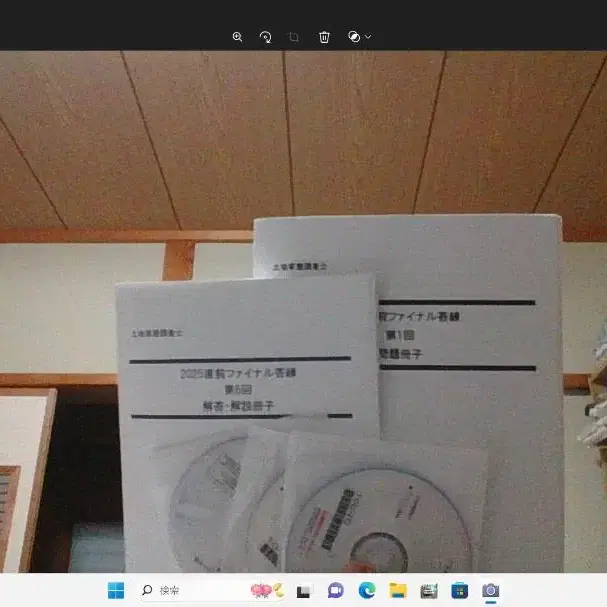Click the displayed photo of booklets
The height and width of the screenshot is (607, 607).
304,312
